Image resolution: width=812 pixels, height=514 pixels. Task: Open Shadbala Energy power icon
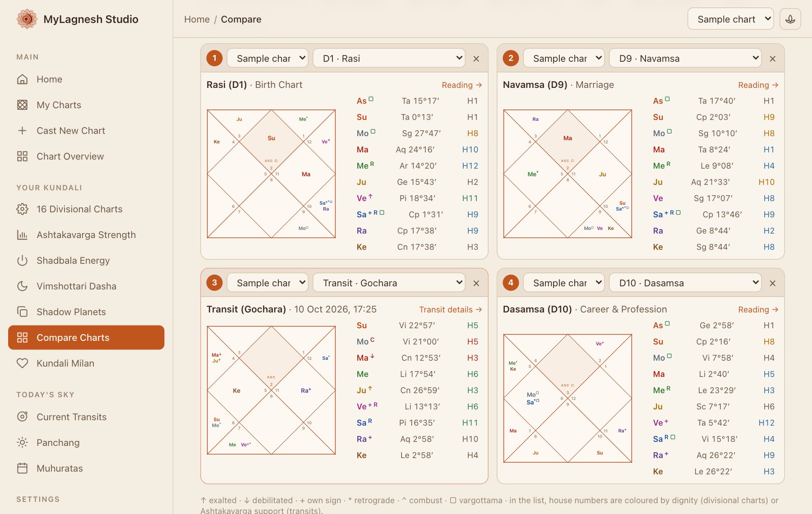22,261
